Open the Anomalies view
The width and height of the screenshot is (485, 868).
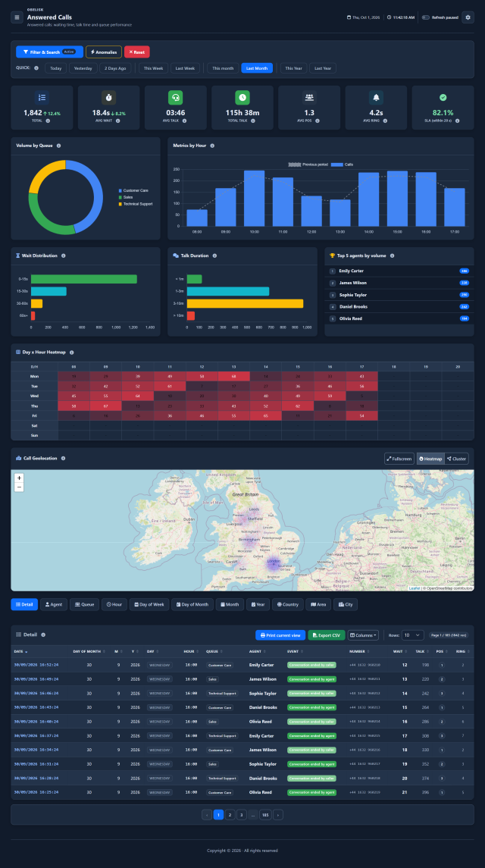click(x=104, y=52)
